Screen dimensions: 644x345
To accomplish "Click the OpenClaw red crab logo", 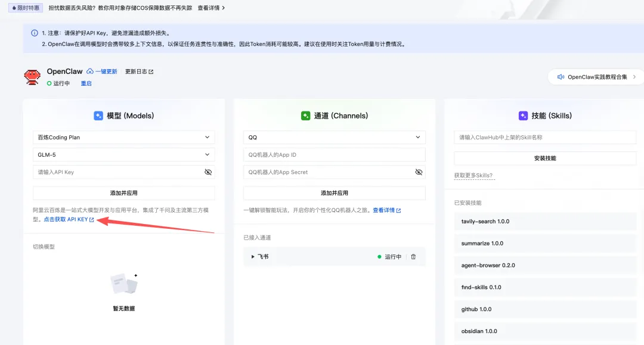I will pos(32,77).
